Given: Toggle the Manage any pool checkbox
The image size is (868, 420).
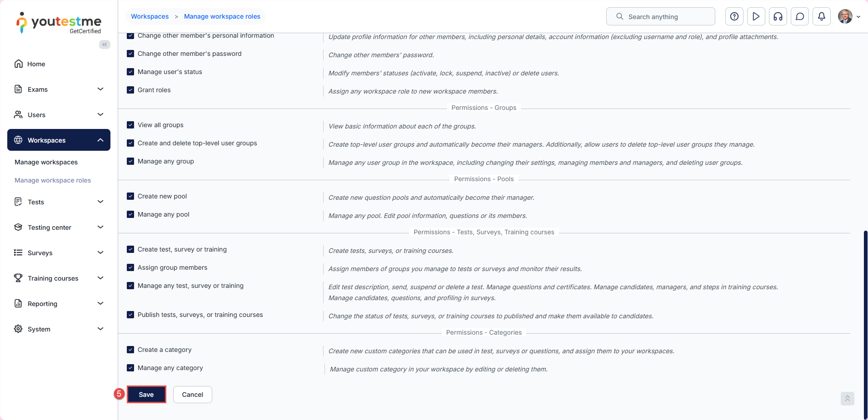Looking at the screenshot, I should point(130,214).
